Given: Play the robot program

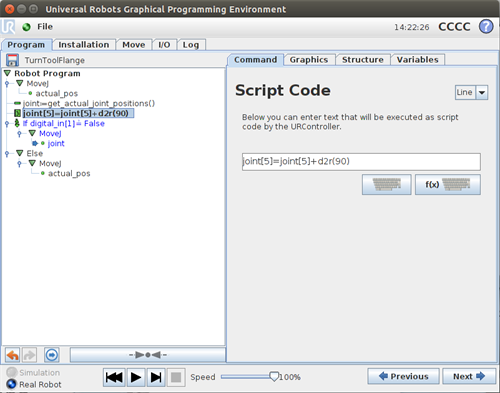Looking at the screenshot, I should (x=136, y=377).
